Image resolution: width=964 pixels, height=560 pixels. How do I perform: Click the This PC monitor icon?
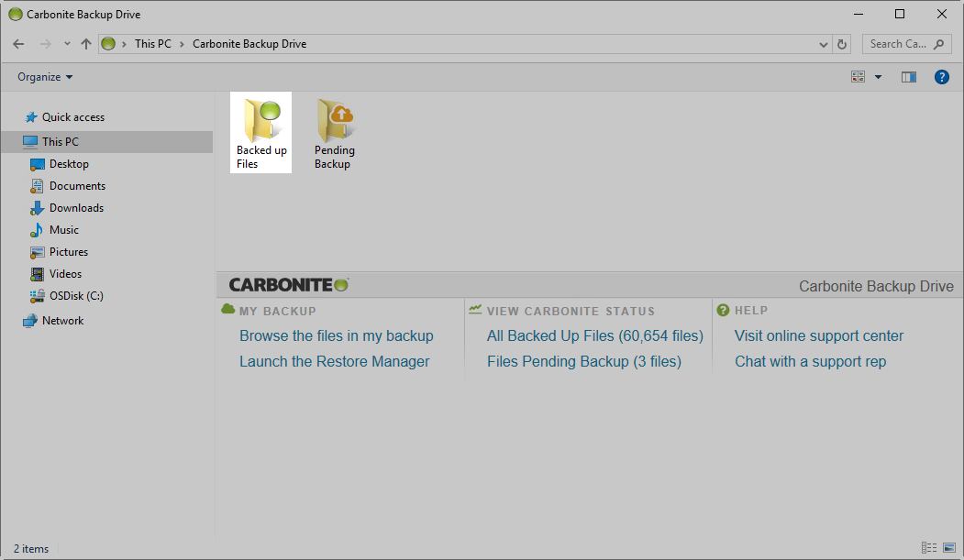pos(29,142)
